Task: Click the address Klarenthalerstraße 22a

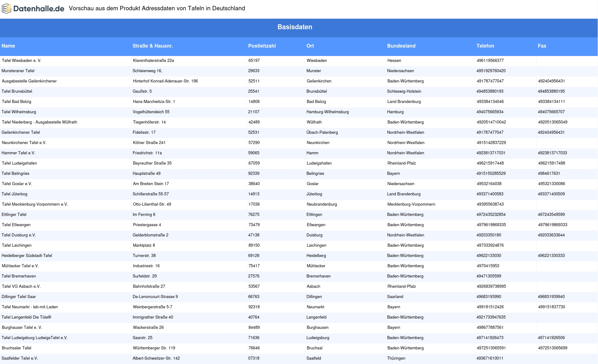Action: 154,61
